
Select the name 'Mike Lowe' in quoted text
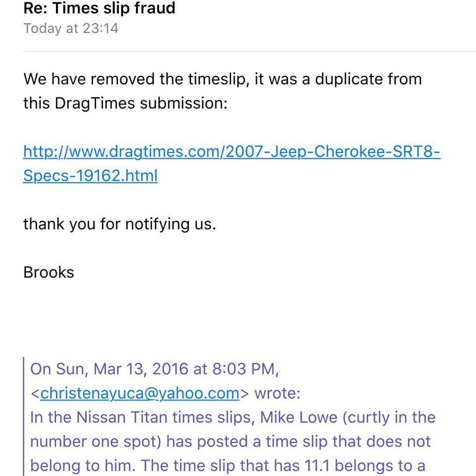(x=298, y=417)
